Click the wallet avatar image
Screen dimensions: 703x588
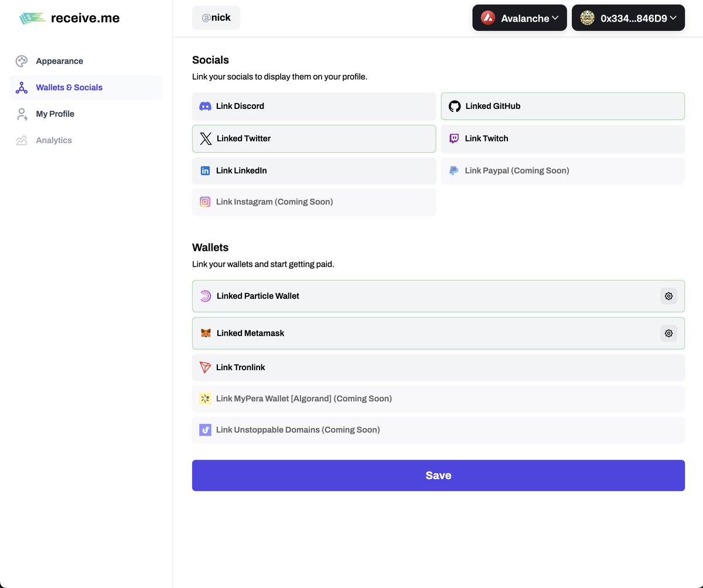pos(588,18)
